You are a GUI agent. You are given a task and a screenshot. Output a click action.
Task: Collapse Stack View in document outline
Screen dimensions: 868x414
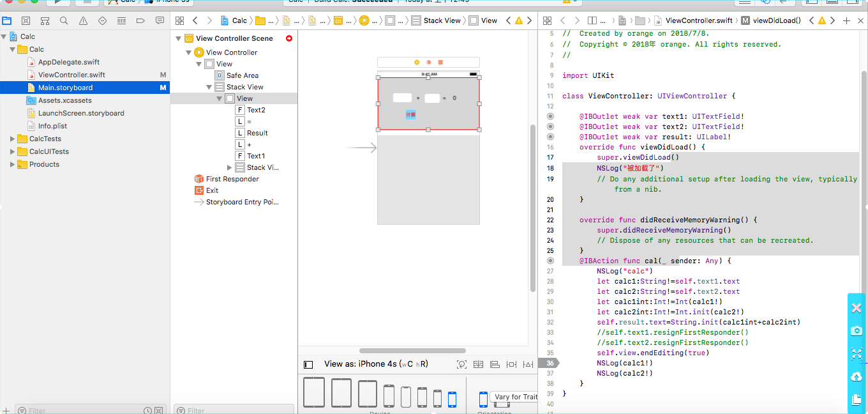209,87
